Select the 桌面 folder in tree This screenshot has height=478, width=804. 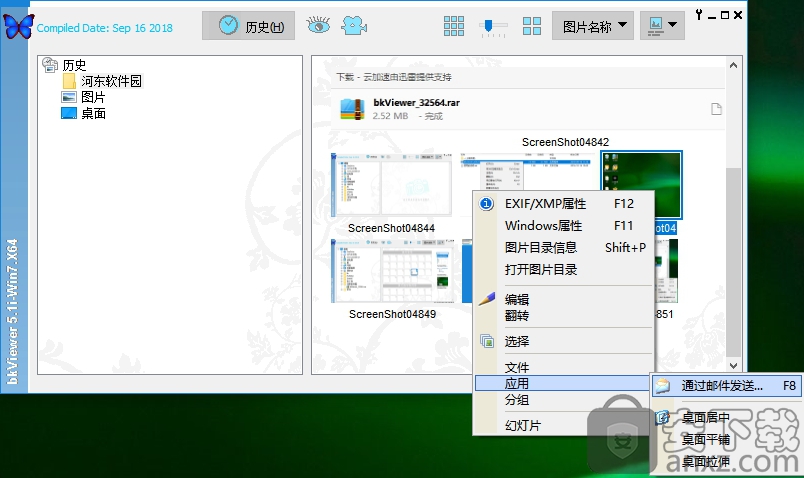(x=93, y=113)
